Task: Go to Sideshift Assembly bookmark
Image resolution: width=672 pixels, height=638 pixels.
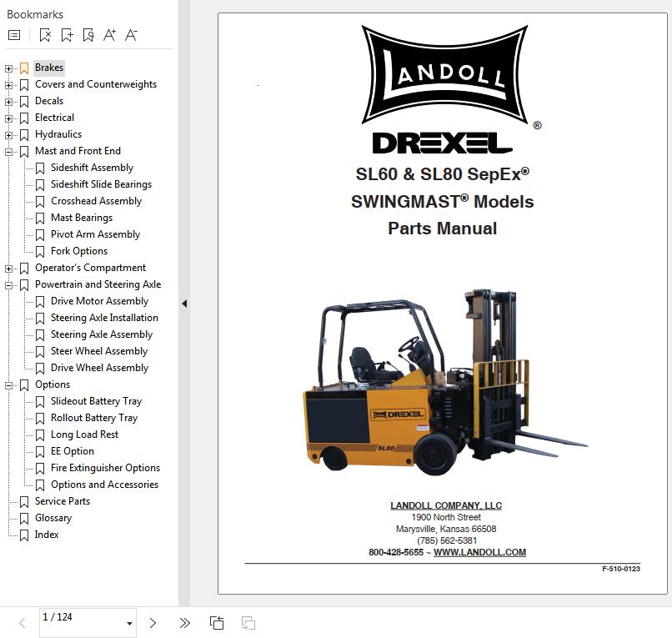Action: (x=93, y=168)
